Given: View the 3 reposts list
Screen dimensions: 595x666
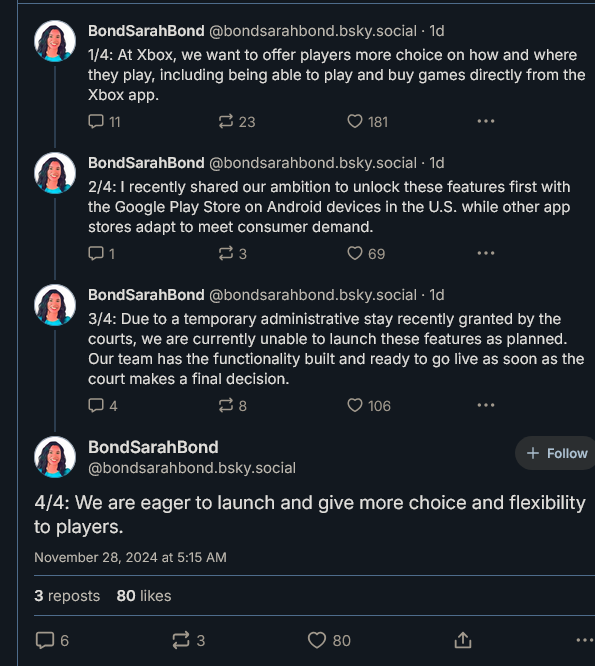Looking at the screenshot, I should click(x=67, y=596).
